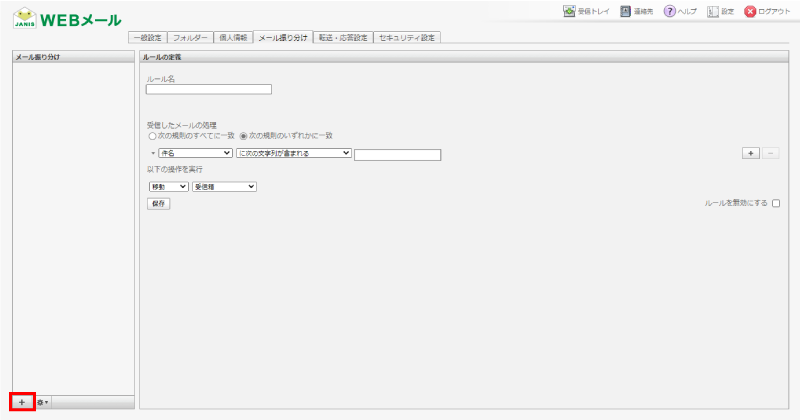Image resolution: width=800 pixels, height=420 pixels.
Task: Add a condition row with plus button
Action: pos(750,153)
